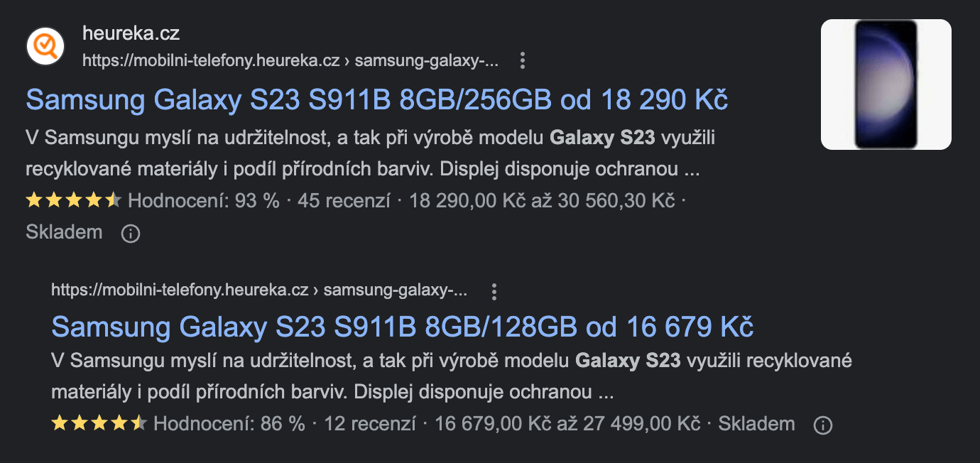Click the "Hodnocení: 86 %" rating text
Viewport: 980px width, 463px height.
pyautogui.click(x=229, y=425)
